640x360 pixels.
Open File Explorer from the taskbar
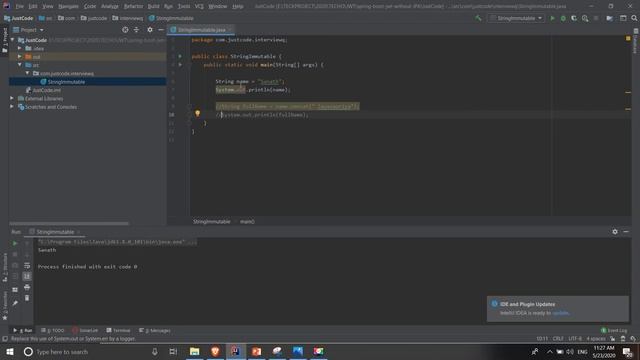tap(195, 351)
